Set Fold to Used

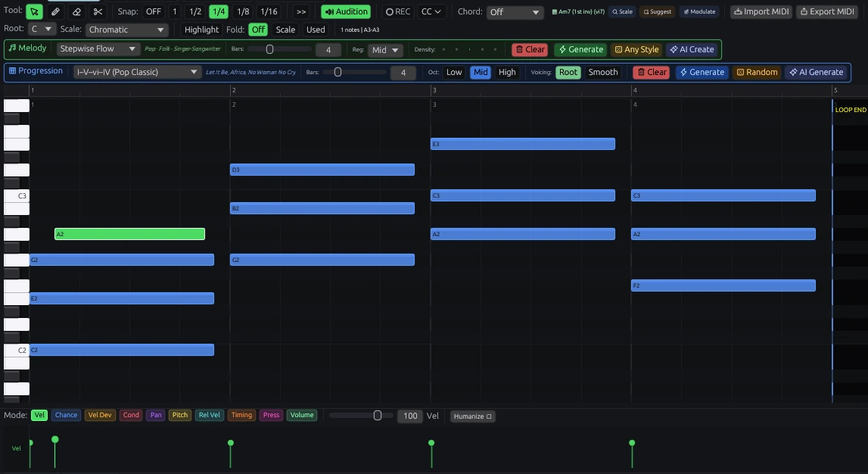pyautogui.click(x=316, y=30)
